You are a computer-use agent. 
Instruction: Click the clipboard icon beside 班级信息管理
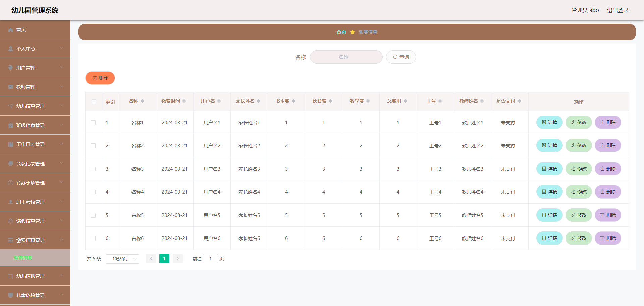tap(11, 126)
